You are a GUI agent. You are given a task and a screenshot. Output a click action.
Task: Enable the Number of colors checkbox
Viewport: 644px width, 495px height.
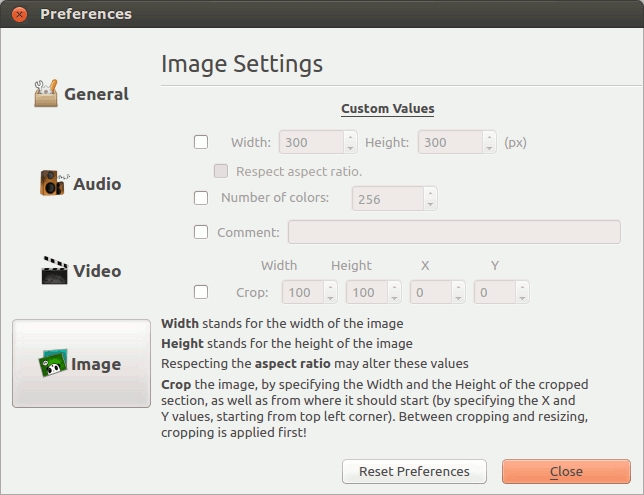201,198
